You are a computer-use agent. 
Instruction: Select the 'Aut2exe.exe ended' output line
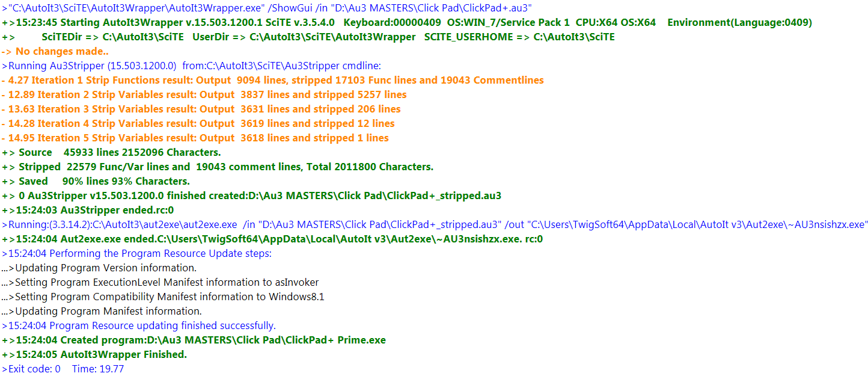coord(272,239)
